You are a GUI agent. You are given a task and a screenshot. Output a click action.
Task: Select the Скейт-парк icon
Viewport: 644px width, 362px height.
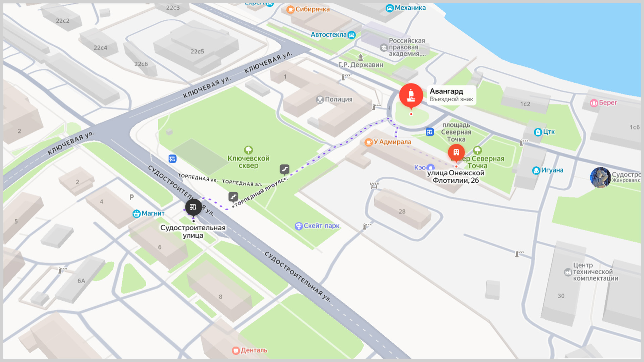point(299,226)
